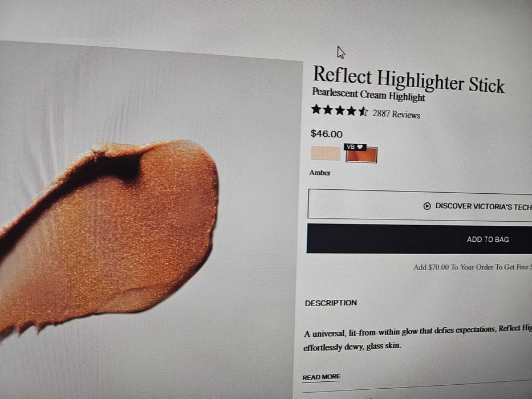The height and width of the screenshot is (399, 532).
Task: Select the light pearl shade swatch
Action: tap(326, 153)
